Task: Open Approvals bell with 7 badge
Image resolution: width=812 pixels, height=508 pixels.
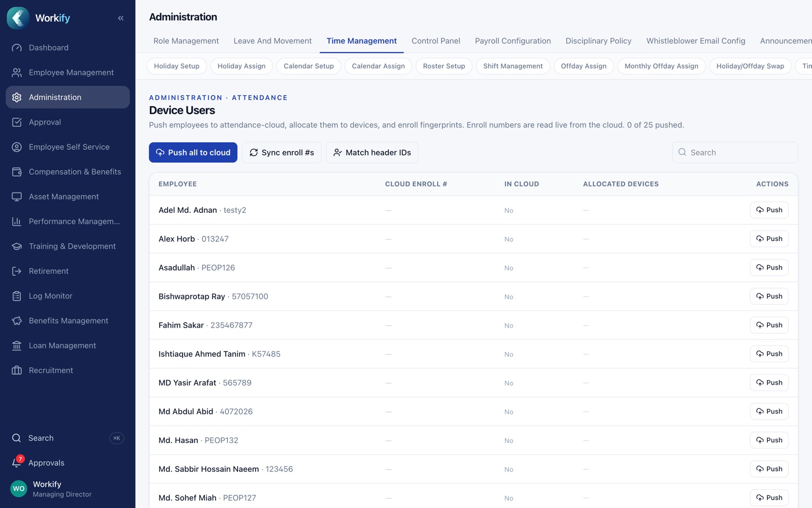Action: (17, 462)
